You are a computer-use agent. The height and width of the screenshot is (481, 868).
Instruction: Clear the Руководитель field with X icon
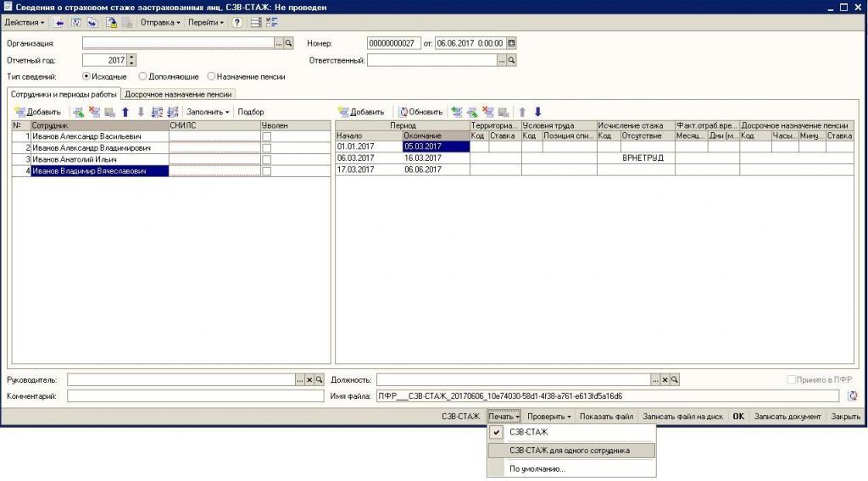point(309,380)
